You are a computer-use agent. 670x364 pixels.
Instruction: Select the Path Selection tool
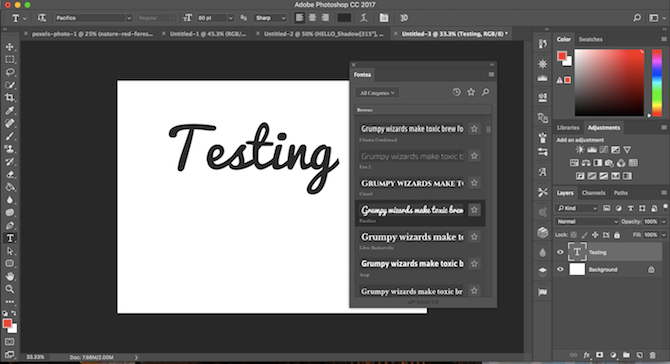(10, 251)
